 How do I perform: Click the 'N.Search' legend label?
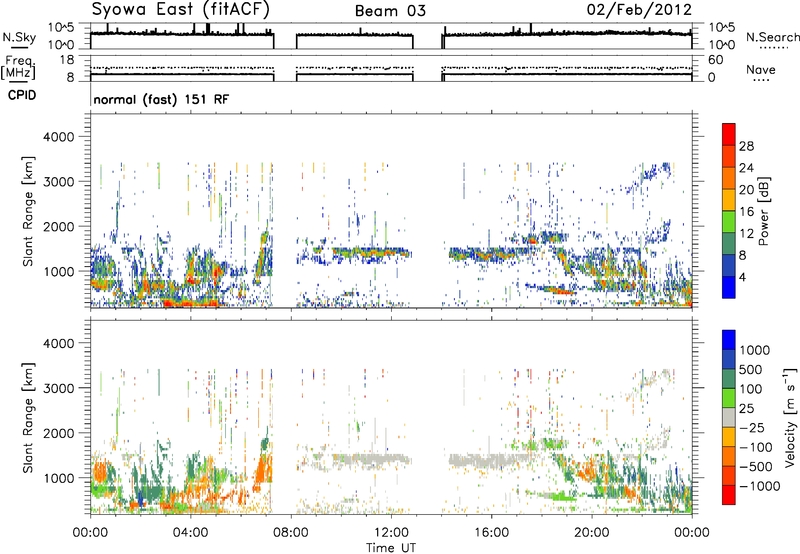click(772, 37)
